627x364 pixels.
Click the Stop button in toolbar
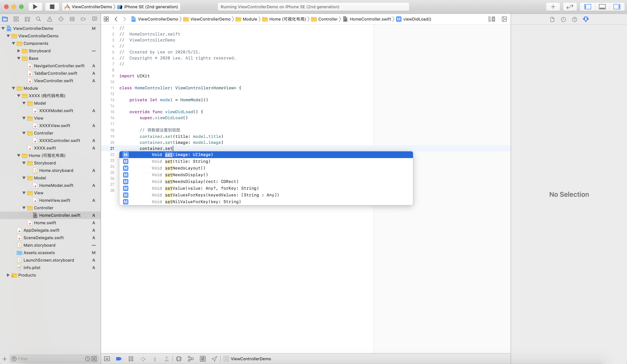pos(52,7)
